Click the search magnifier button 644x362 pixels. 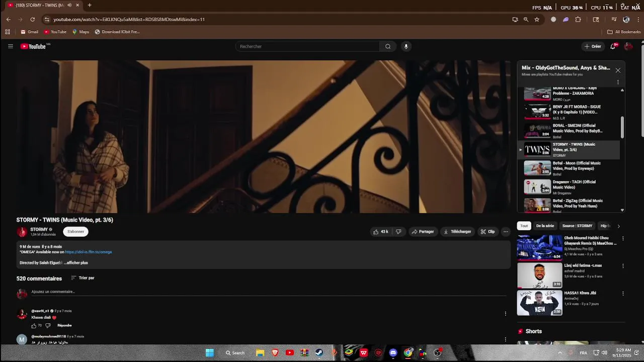click(x=388, y=46)
